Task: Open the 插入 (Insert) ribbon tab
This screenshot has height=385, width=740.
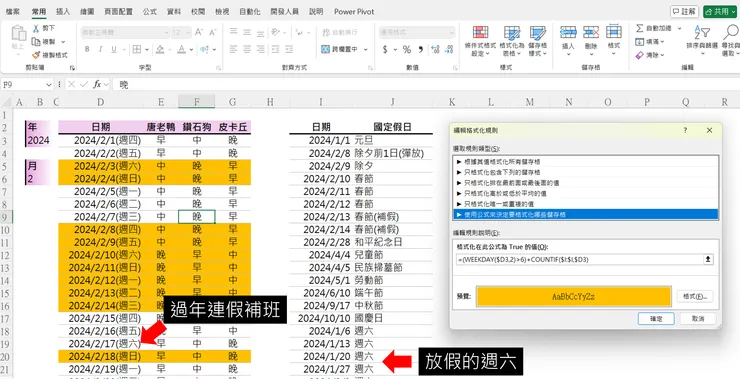Action: click(63, 11)
